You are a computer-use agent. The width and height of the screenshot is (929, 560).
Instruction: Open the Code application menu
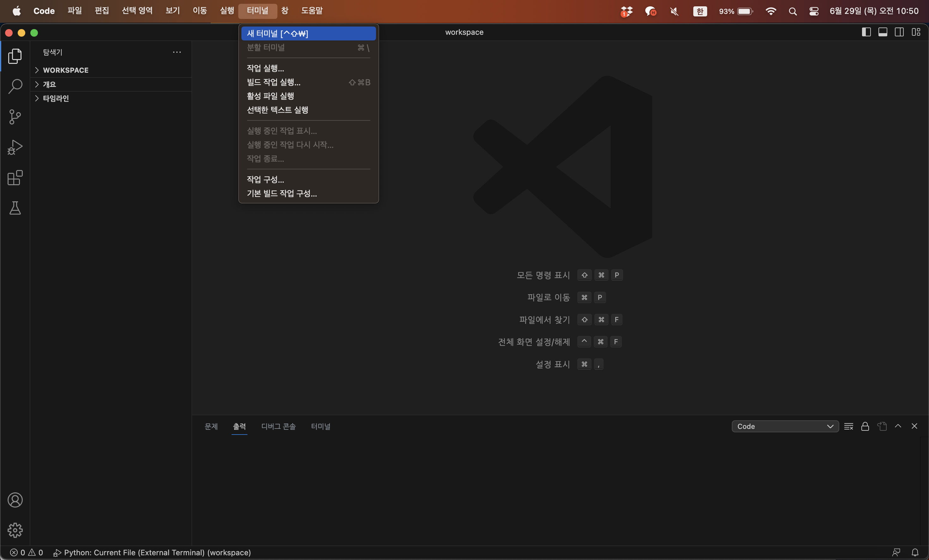pyautogui.click(x=44, y=10)
